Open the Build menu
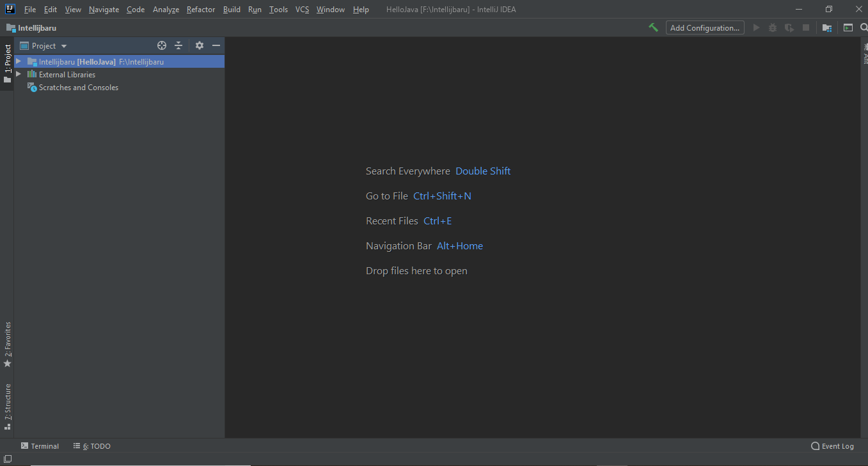 pyautogui.click(x=232, y=10)
